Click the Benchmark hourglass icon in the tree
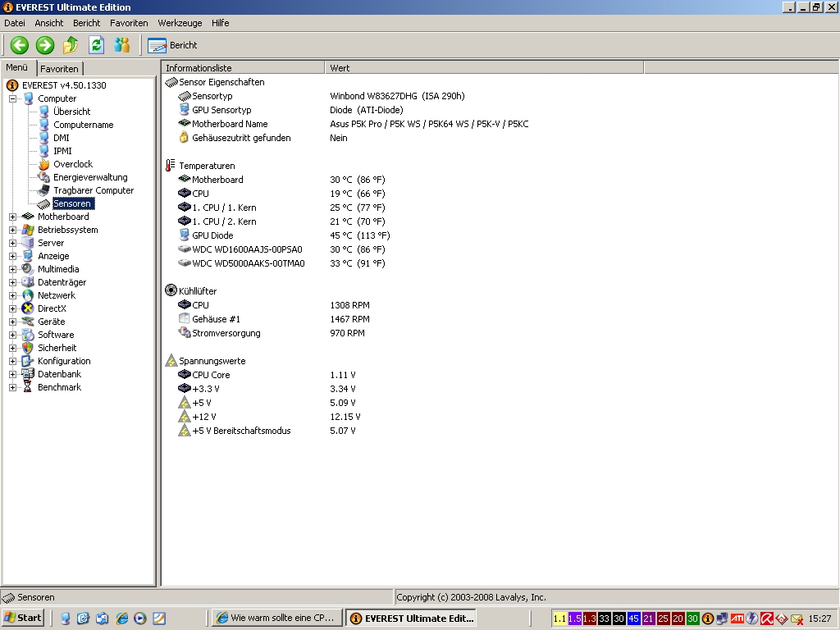Viewport: 840px width, 630px height. (x=28, y=387)
